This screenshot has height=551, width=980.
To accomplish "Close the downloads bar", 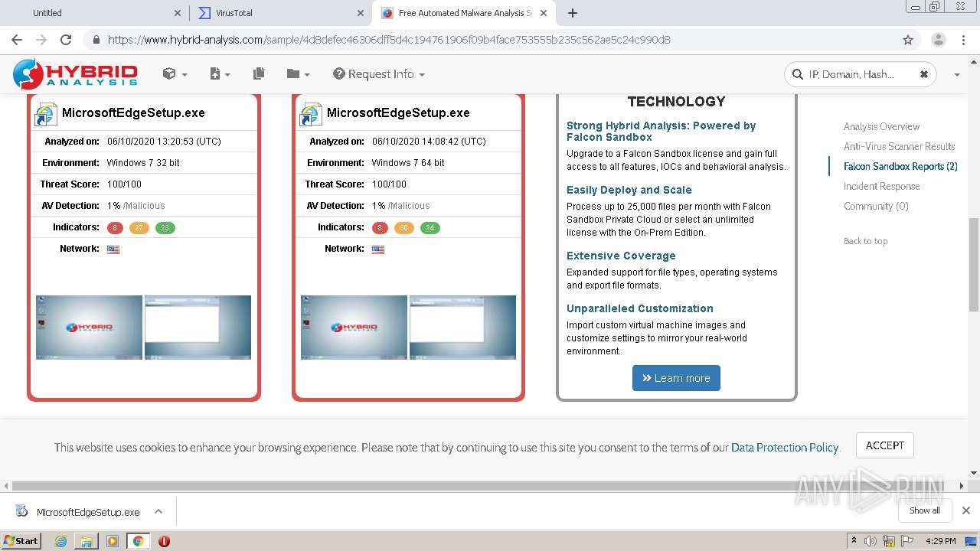I will 966,510.
